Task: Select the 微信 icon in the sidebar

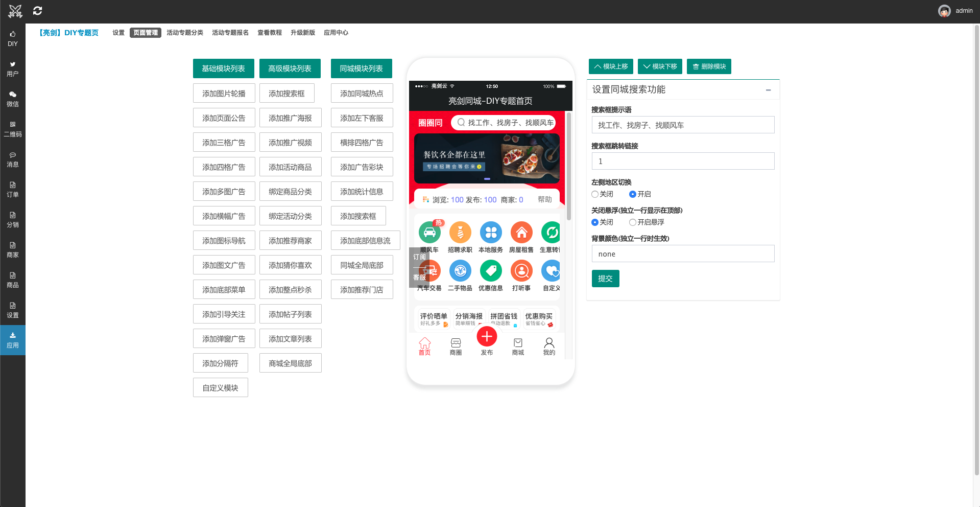Action: [x=12, y=99]
